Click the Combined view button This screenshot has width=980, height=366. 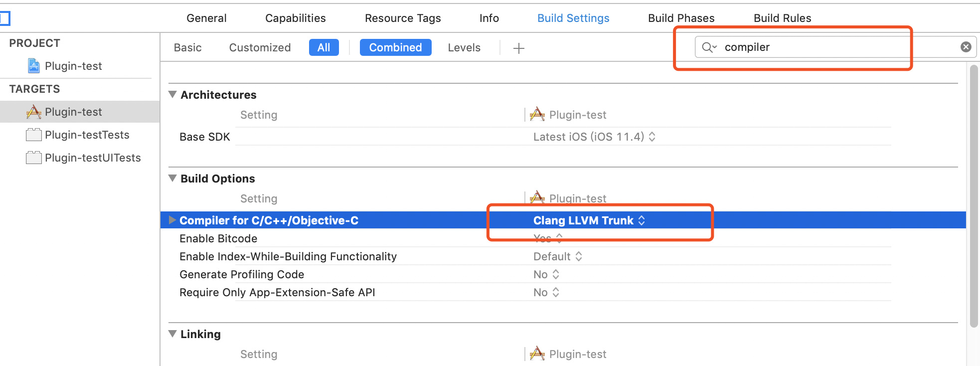click(395, 47)
